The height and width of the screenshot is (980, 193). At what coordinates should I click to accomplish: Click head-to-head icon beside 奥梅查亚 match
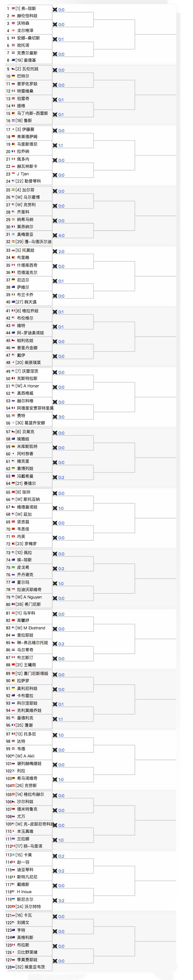pyautogui.click(x=55, y=235)
